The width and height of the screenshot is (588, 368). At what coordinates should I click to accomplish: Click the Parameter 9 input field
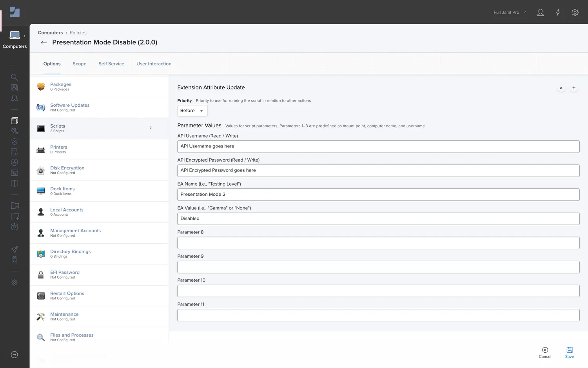pos(378,267)
